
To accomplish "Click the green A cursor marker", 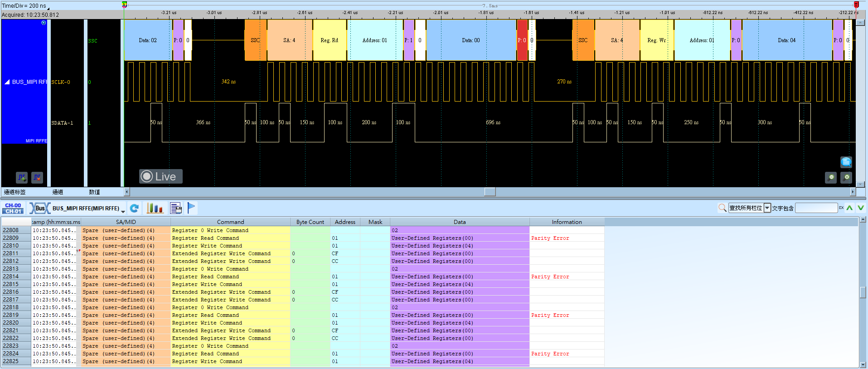I will click(x=124, y=5).
